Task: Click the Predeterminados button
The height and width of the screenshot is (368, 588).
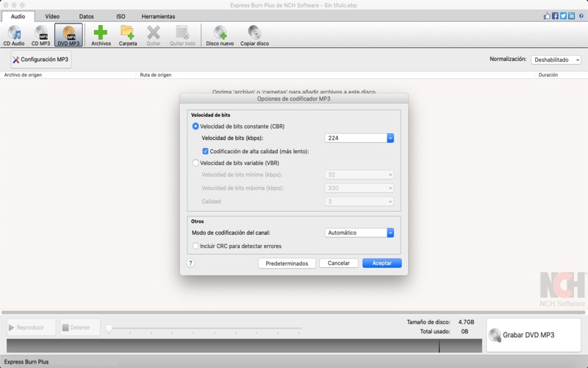Action: [287, 263]
